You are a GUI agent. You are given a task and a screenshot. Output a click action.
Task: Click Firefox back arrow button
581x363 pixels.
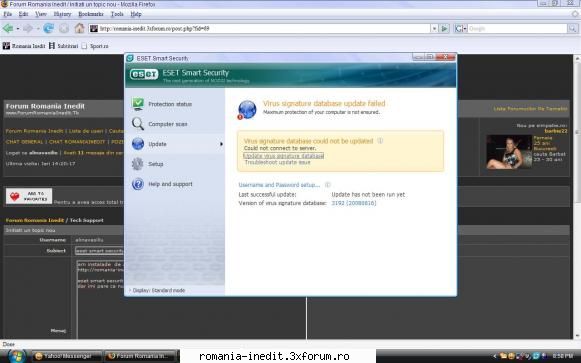click(8, 28)
